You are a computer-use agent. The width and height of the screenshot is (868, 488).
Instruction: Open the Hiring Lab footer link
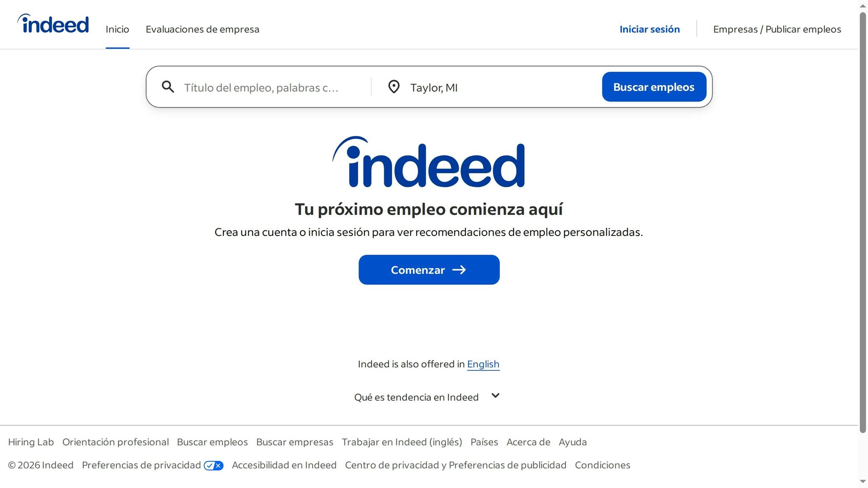[x=31, y=442]
